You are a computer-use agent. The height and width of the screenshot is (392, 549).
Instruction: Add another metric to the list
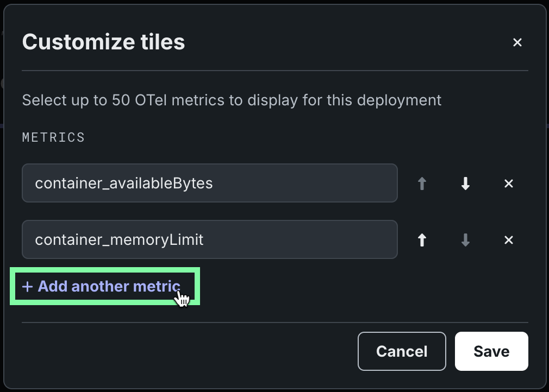108,287
